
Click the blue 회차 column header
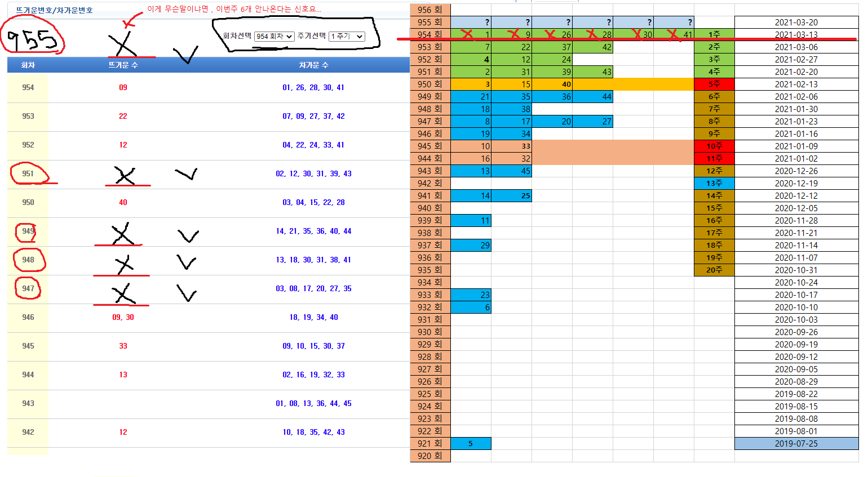click(x=28, y=65)
